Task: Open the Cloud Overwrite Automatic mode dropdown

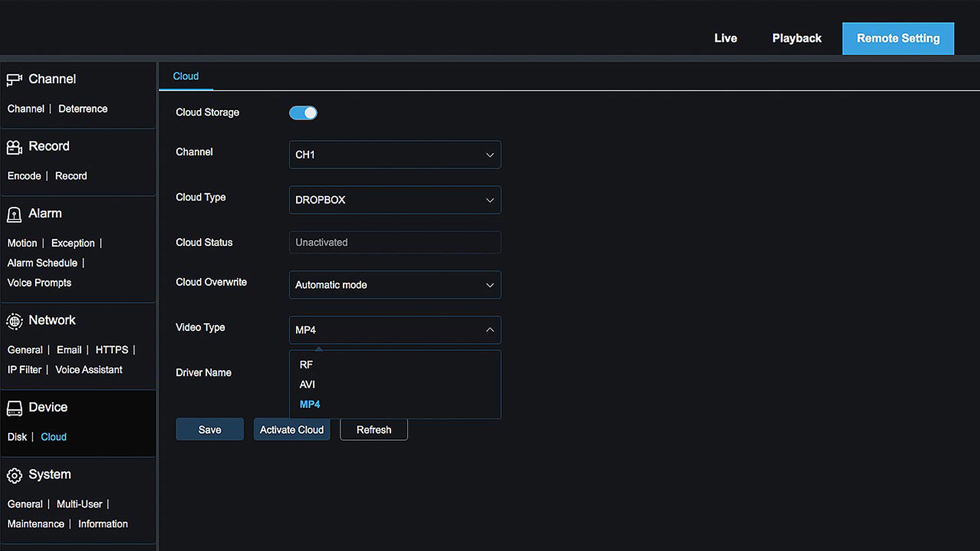Action: point(395,285)
